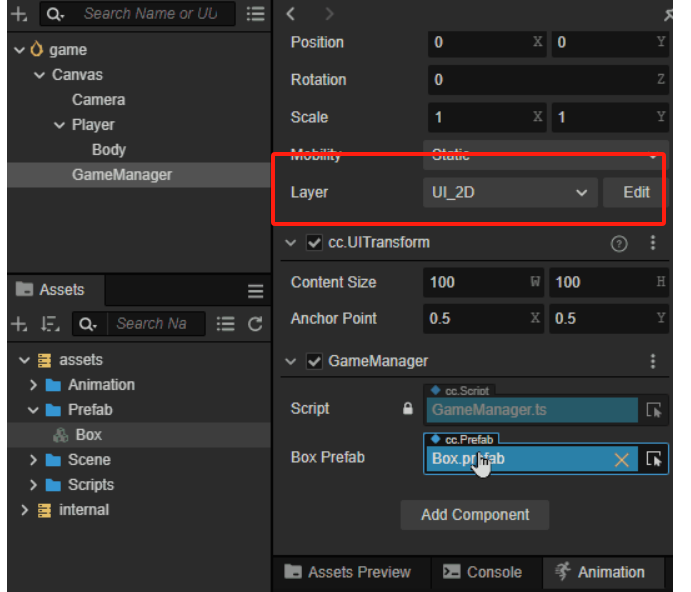691x592 pixels.
Task: Collapse the game scene node
Action: pyautogui.click(x=19, y=50)
